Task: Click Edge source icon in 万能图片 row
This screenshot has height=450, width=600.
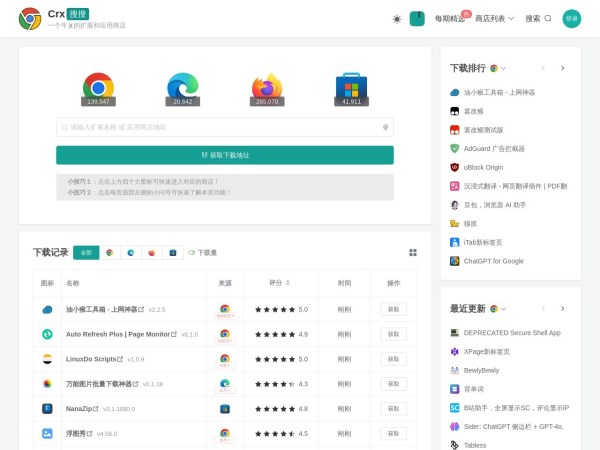Action: pos(225,383)
